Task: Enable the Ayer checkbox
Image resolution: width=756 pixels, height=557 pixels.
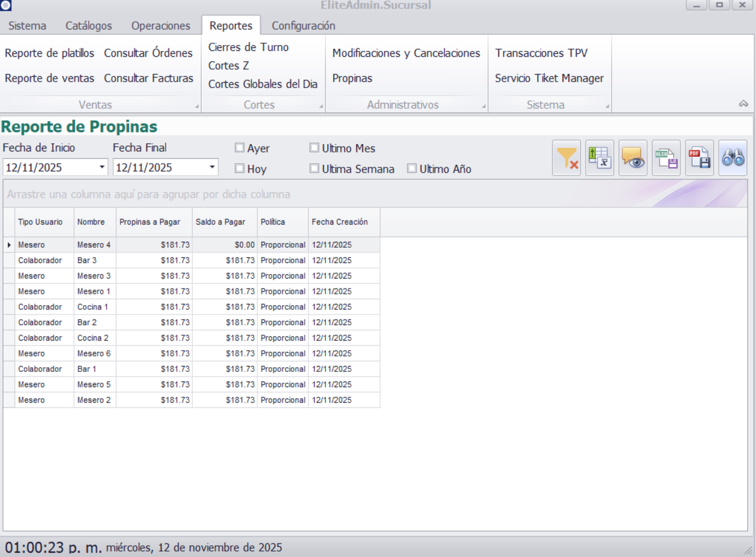Action: (240, 148)
